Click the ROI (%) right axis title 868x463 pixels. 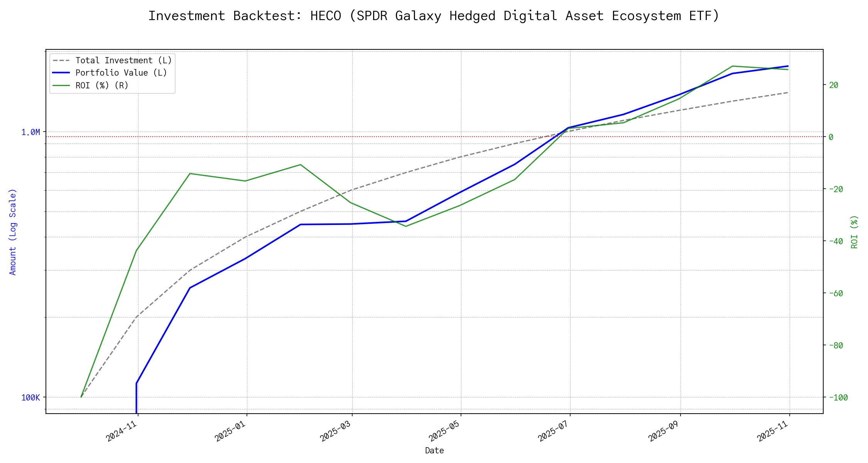coord(854,232)
